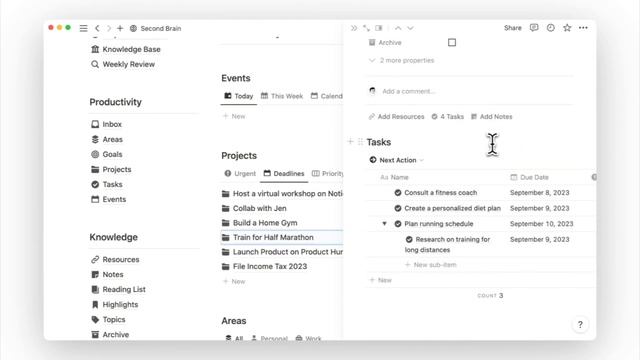Open the comments panel icon
This screenshot has height=360, width=640.
534,28
